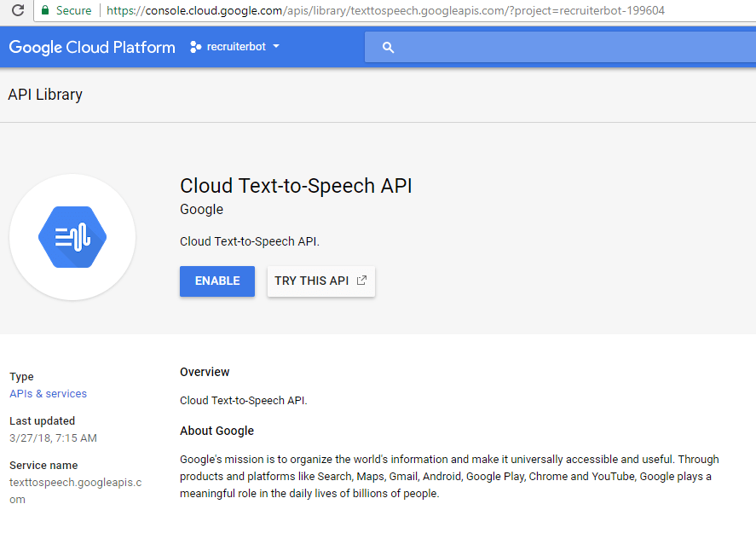Viewport: 756px width, 533px height.
Task: Click the texttospeech.googleapis.com service name link
Action: click(x=73, y=482)
